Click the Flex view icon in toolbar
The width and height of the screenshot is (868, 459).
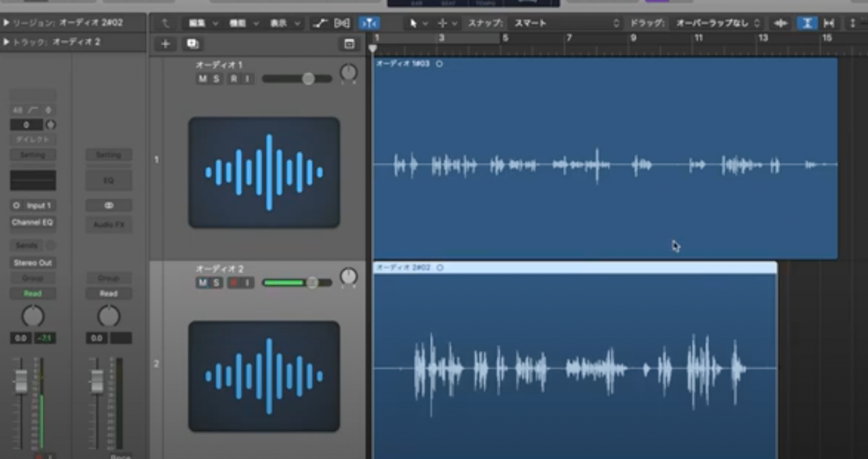point(342,23)
